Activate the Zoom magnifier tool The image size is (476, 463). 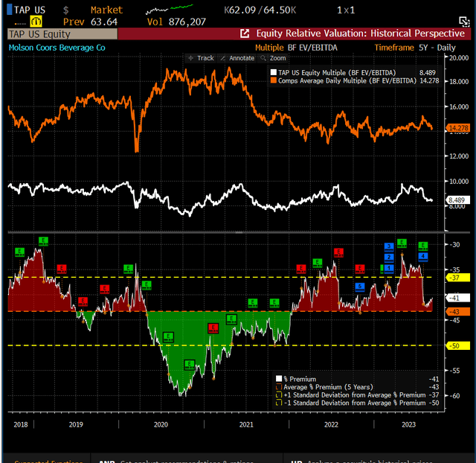[x=273, y=58]
